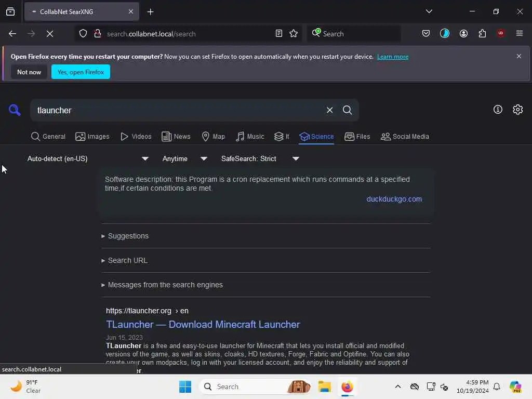The width and height of the screenshot is (532, 399).
Task: Click the address bar URL
Action: click(151, 34)
